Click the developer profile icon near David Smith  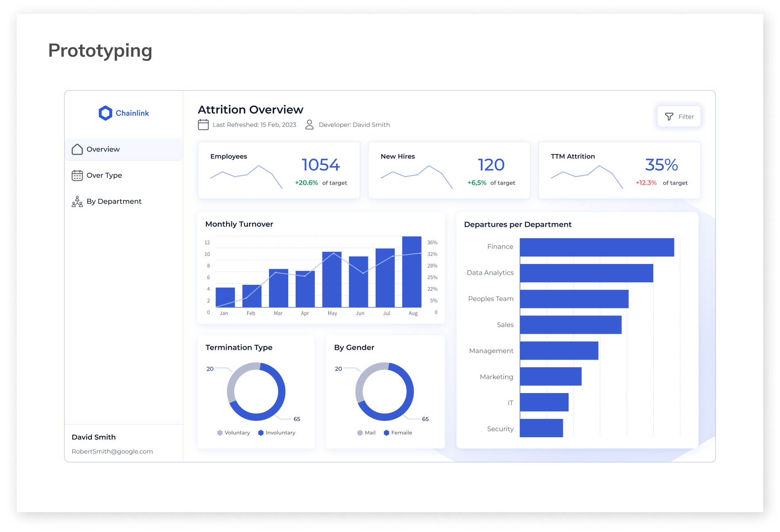(x=309, y=124)
